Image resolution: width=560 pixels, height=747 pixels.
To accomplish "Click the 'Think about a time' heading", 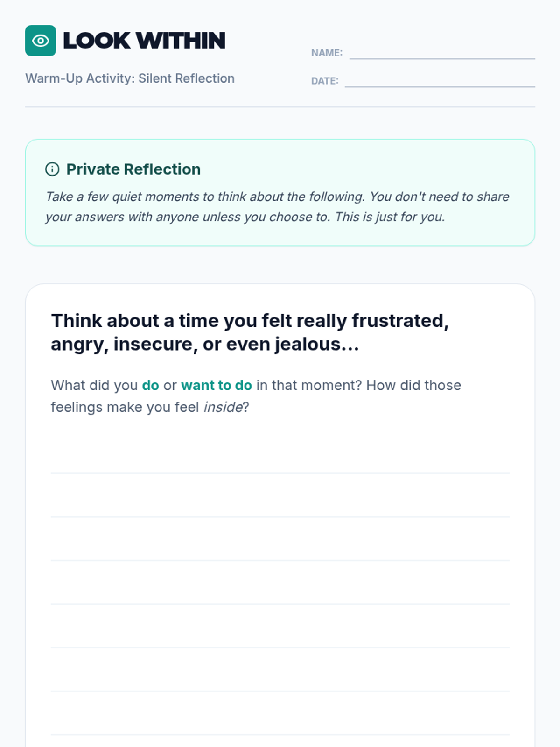I will [x=250, y=332].
